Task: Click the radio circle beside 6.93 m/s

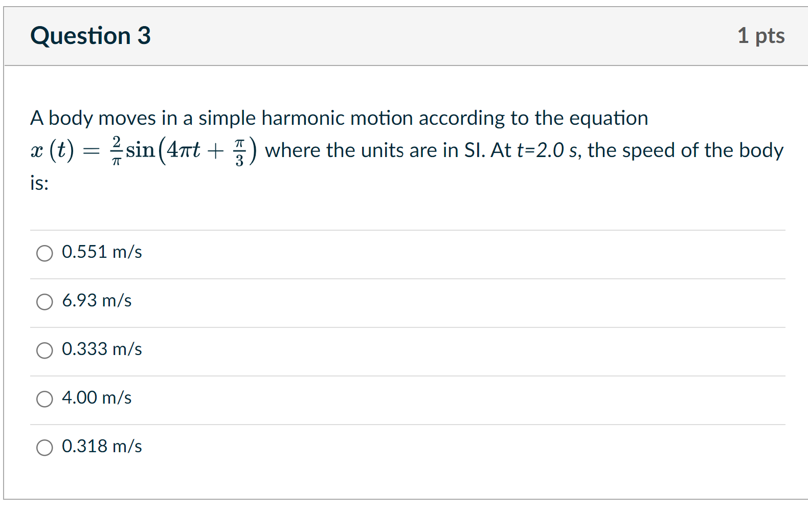Action: 45,302
